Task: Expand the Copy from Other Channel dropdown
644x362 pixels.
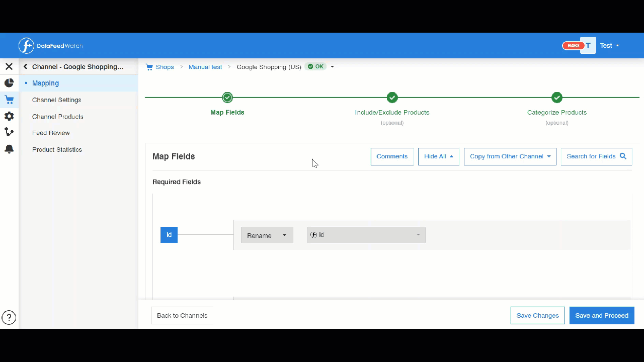Action: click(510, 156)
